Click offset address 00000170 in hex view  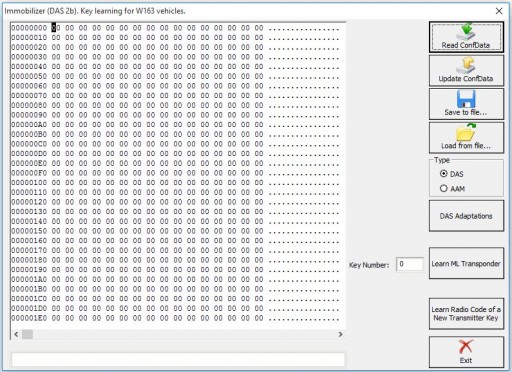coord(29,250)
